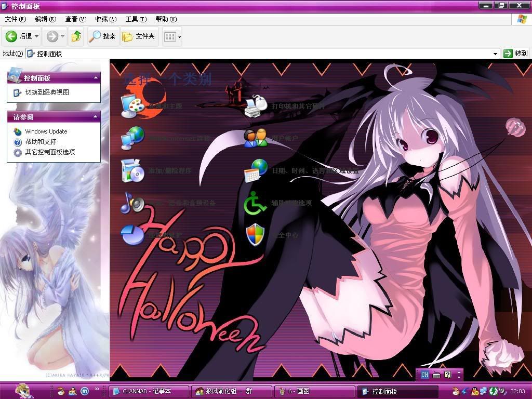Click the language bar keyboard icon
This screenshot has width=532, height=399.
(436, 375)
